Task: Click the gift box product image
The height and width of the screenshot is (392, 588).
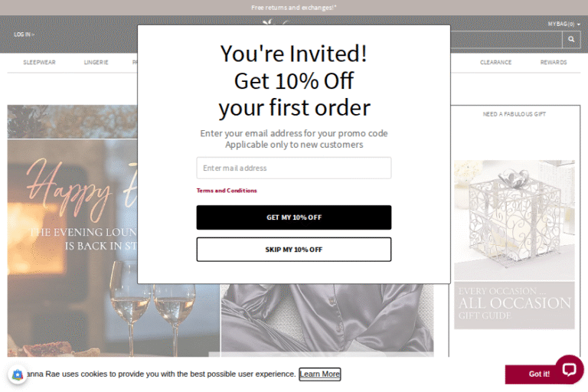Action: point(514,220)
